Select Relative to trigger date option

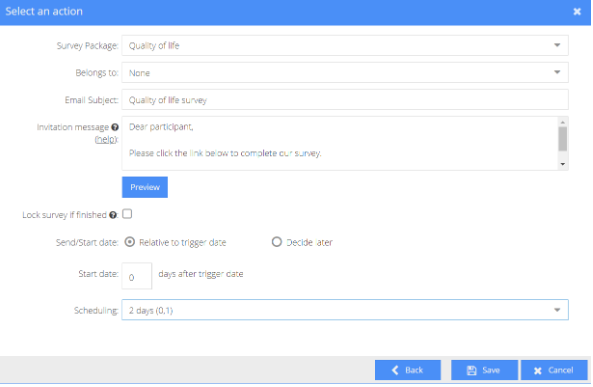point(130,242)
